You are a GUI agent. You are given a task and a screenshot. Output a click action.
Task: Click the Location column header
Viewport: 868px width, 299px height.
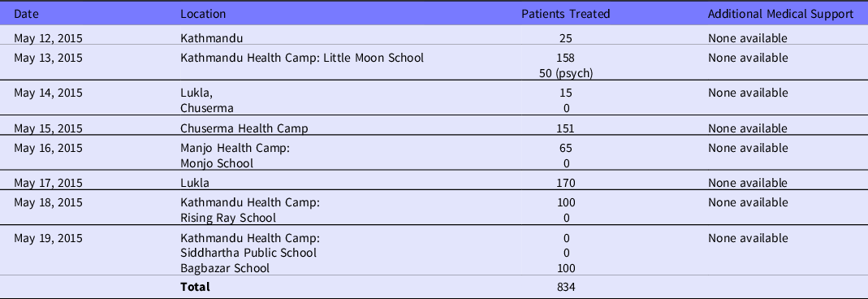pyautogui.click(x=203, y=15)
